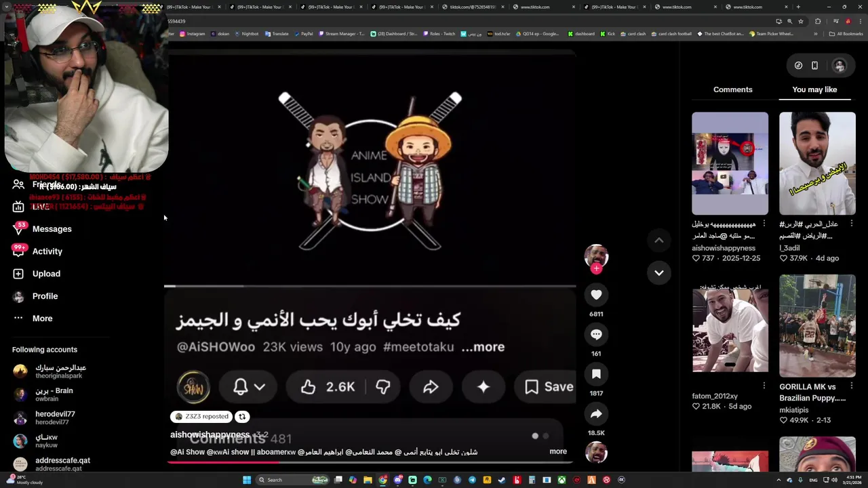Open the clock showing 4:51 PM

[x=853, y=480]
